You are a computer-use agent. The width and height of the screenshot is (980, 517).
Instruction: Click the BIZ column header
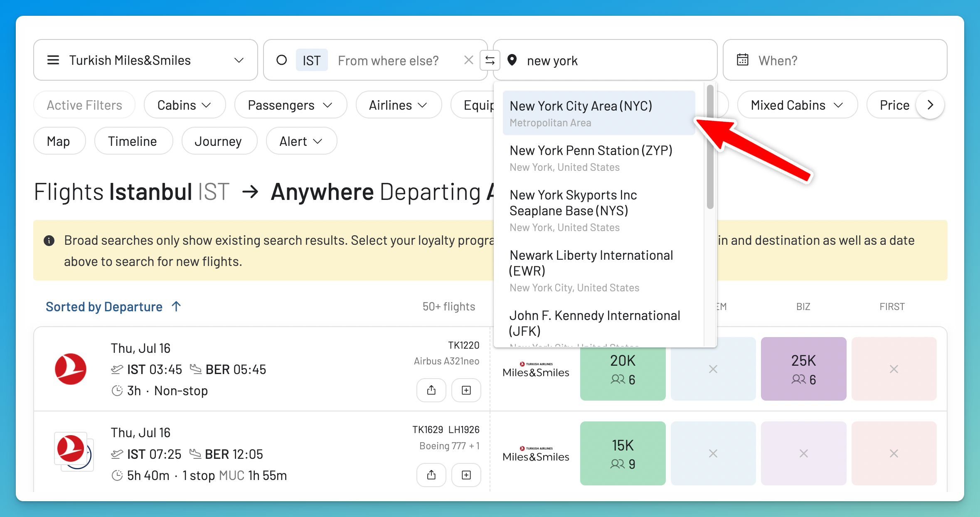pyautogui.click(x=803, y=307)
